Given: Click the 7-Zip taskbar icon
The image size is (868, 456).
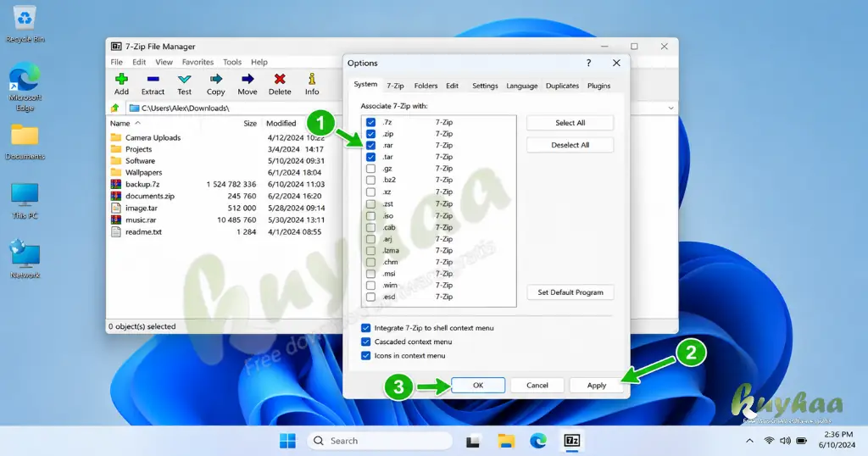Looking at the screenshot, I should (x=572, y=441).
